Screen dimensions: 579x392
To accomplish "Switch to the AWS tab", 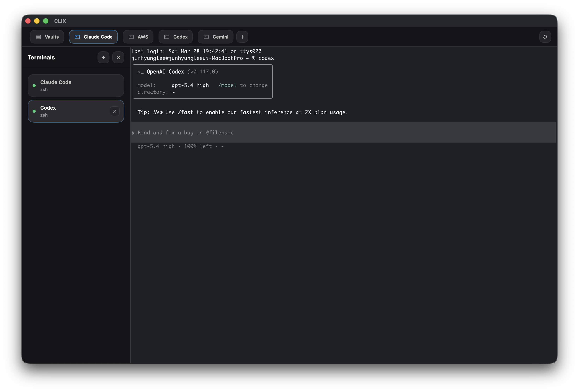I will pyautogui.click(x=138, y=37).
